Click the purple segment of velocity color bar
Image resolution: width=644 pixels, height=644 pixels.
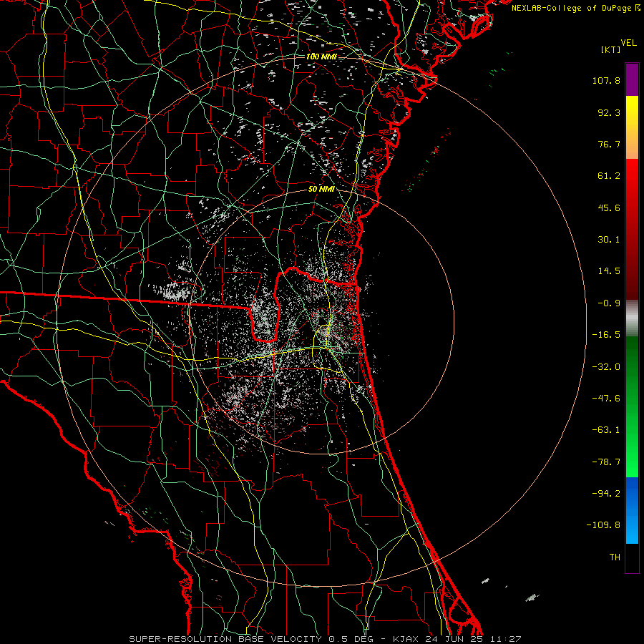[x=632, y=80]
